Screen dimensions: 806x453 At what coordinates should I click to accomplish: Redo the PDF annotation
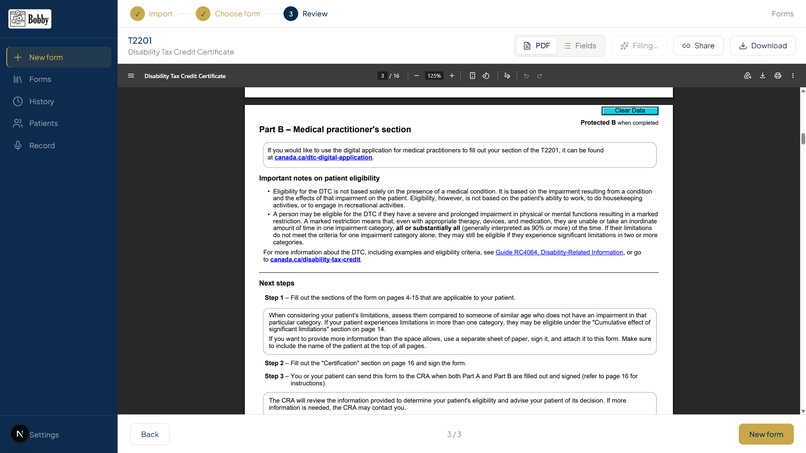tap(540, 76)
